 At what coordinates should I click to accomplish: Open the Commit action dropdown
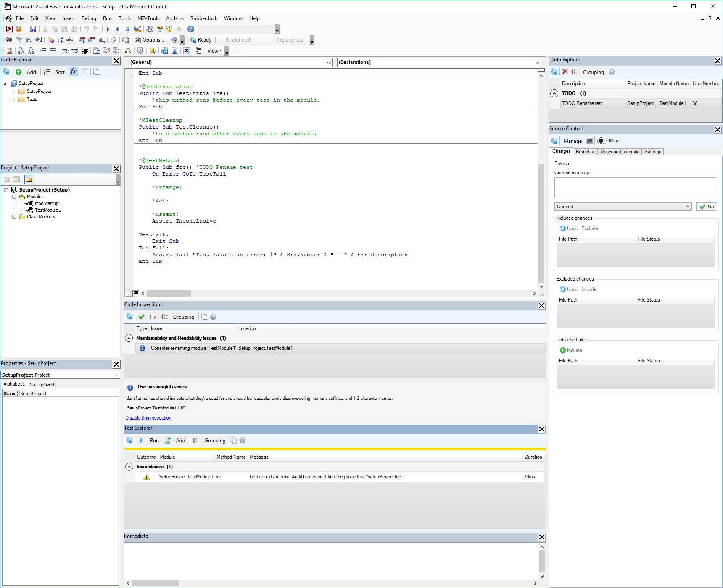click(623, 207)
